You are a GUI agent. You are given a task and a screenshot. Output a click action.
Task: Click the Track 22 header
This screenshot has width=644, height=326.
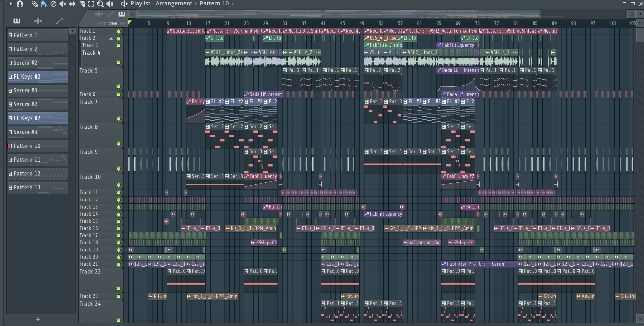101,280
